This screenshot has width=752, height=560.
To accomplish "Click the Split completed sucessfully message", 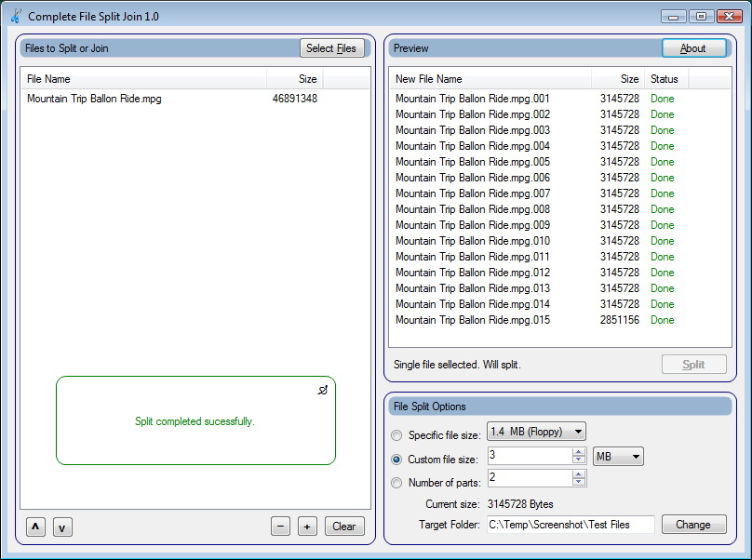I will (x=195, y=421).
